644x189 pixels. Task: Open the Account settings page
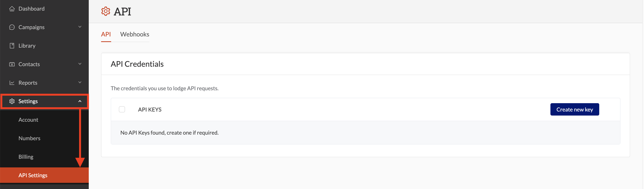pyautogui.click(x=28, y=120)
